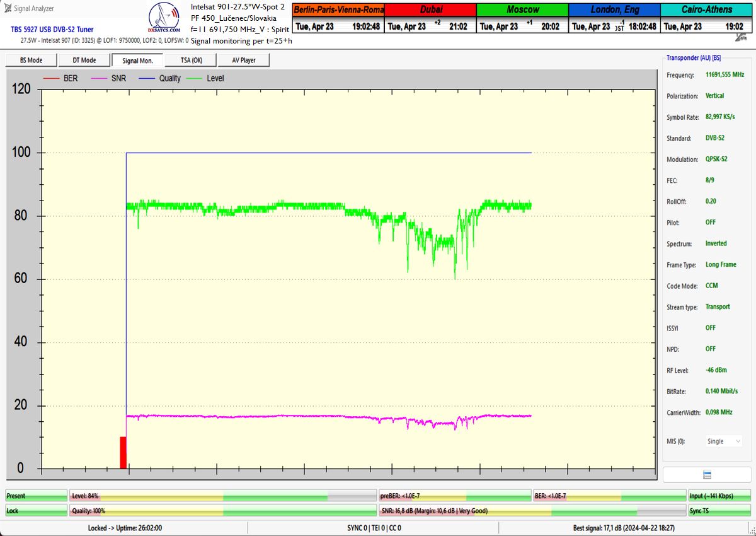Click the Sync TS indicator

pyautogui.click(x=719, y=511)
